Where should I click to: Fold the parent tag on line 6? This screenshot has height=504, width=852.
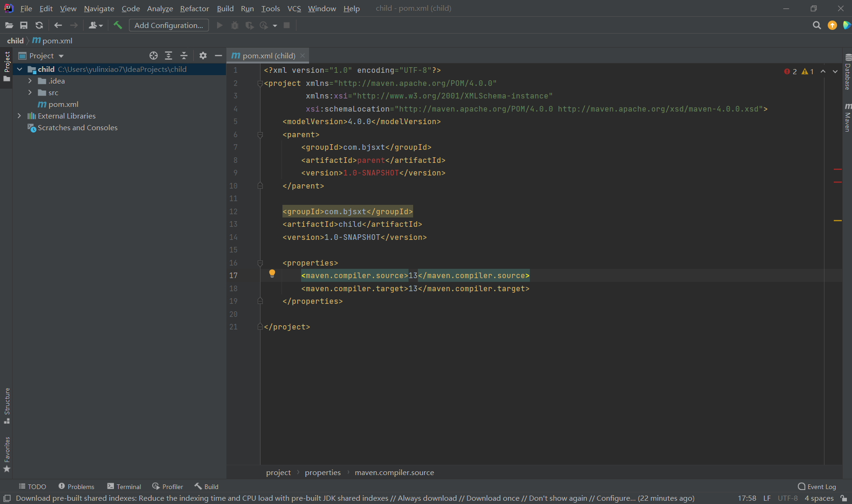point(261,134)
